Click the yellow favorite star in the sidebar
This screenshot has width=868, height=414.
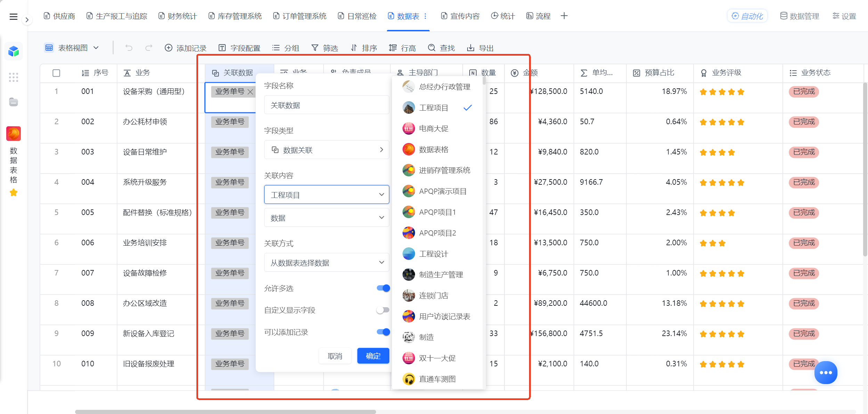pyautogui.click(x=14, y=192)
